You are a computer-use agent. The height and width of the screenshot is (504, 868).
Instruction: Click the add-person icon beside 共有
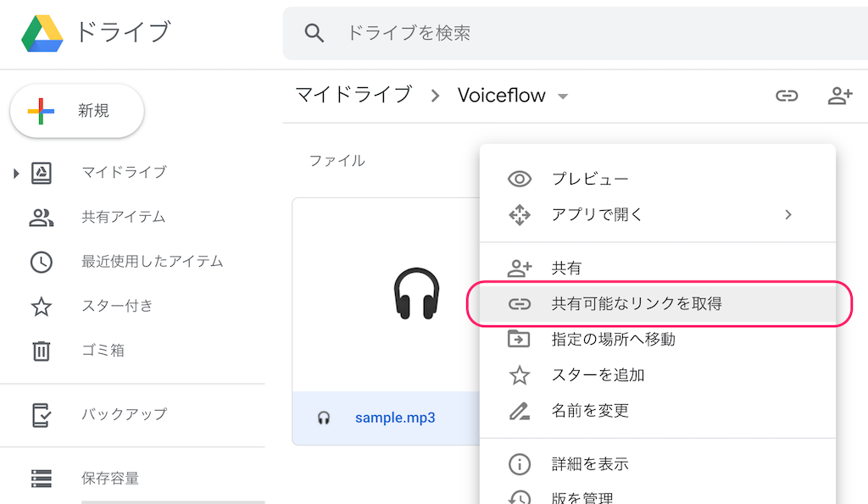520,269
